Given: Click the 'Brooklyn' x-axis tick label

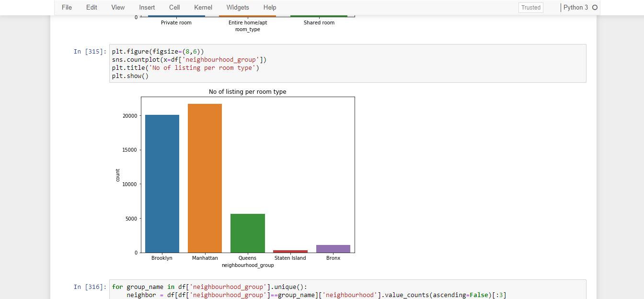Looking at the screenshot, I should [x=162, y=258].
